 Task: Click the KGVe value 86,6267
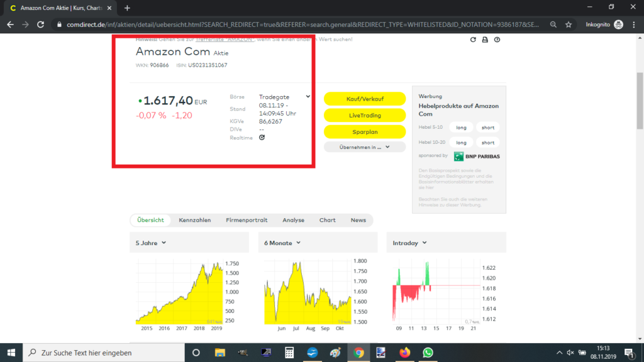pos(270,121)
